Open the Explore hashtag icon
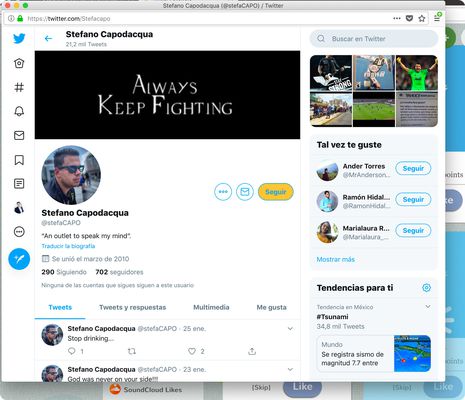465x400 pixels. point(19,87)
